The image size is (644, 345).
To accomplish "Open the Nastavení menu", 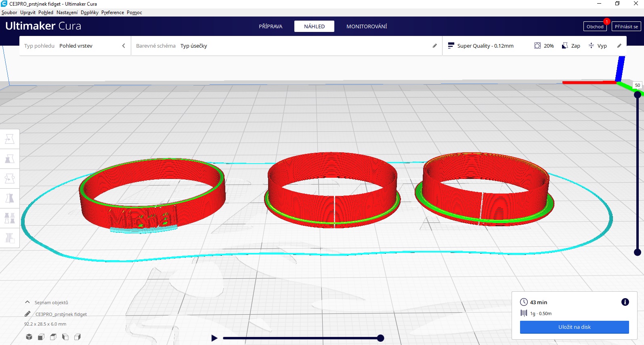I will click(x=67, y=13).
